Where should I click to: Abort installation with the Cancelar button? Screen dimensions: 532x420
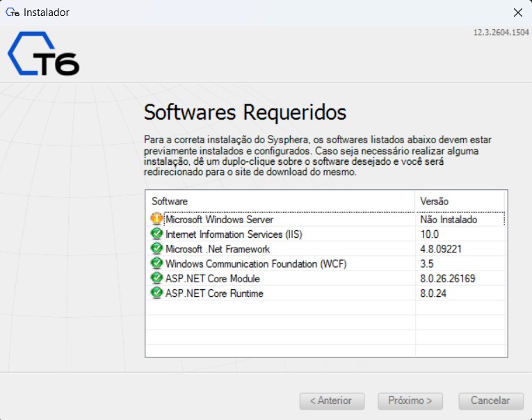pyautogui.click(x=490, y=401)
